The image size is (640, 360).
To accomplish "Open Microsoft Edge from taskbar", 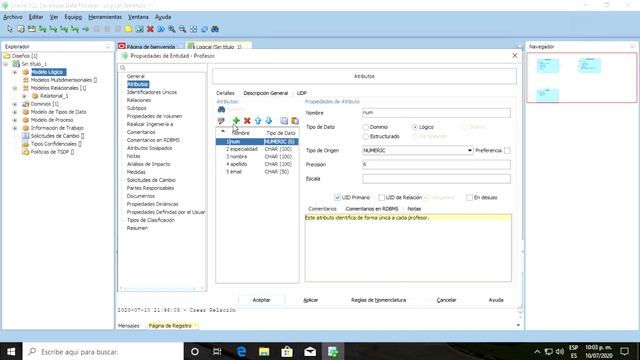I will [x=241, y=351].
